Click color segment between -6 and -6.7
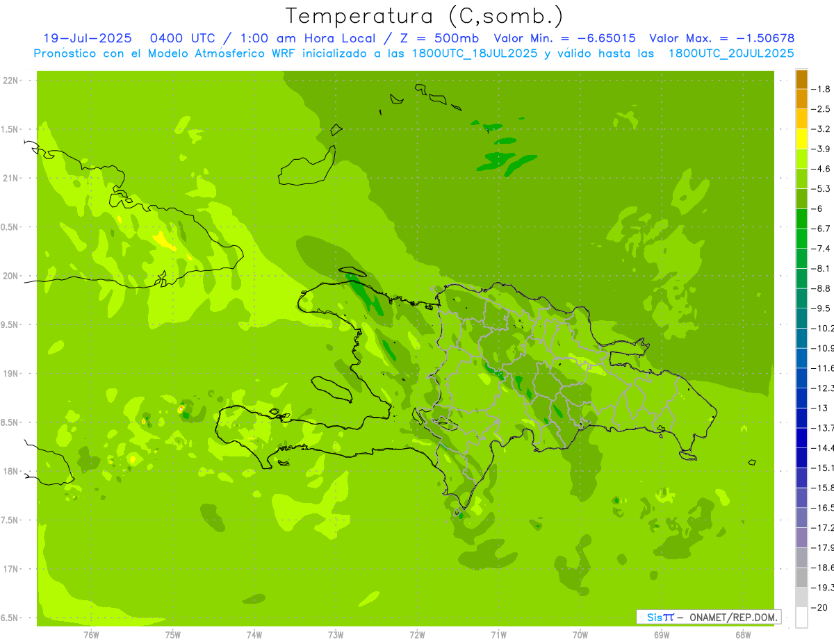834x644 pixels. tap(801, 218)
